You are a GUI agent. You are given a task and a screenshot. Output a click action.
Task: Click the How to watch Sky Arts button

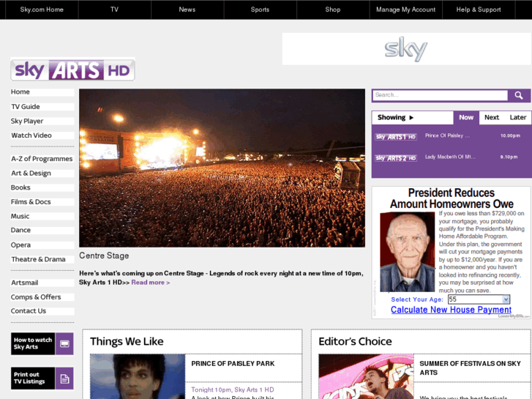coord(42,343)
